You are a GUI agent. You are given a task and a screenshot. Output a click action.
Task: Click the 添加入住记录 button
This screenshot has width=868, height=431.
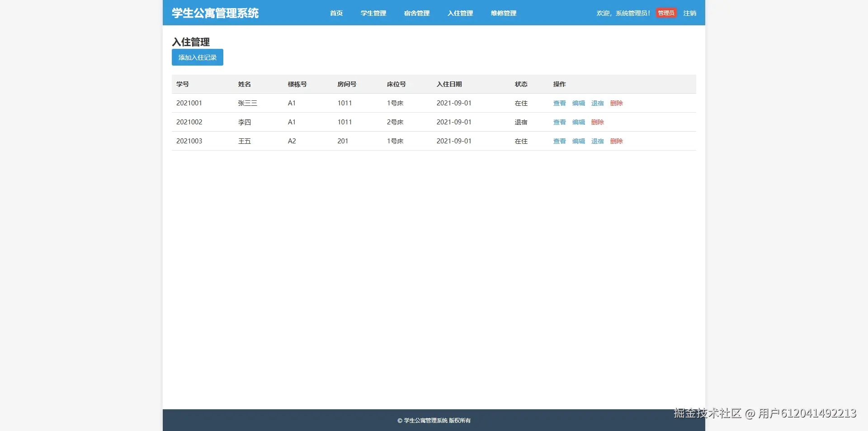198,57
